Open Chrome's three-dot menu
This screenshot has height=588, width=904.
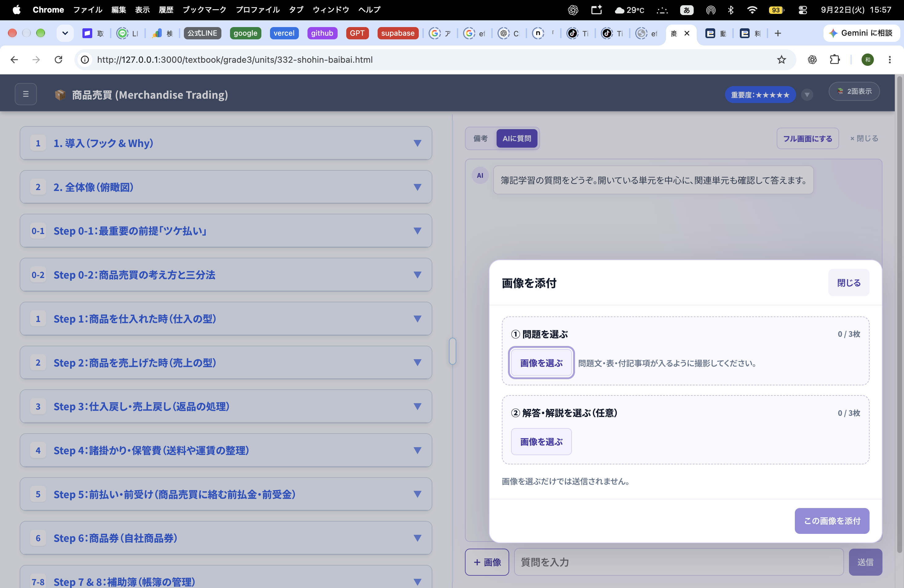(890, 60)
